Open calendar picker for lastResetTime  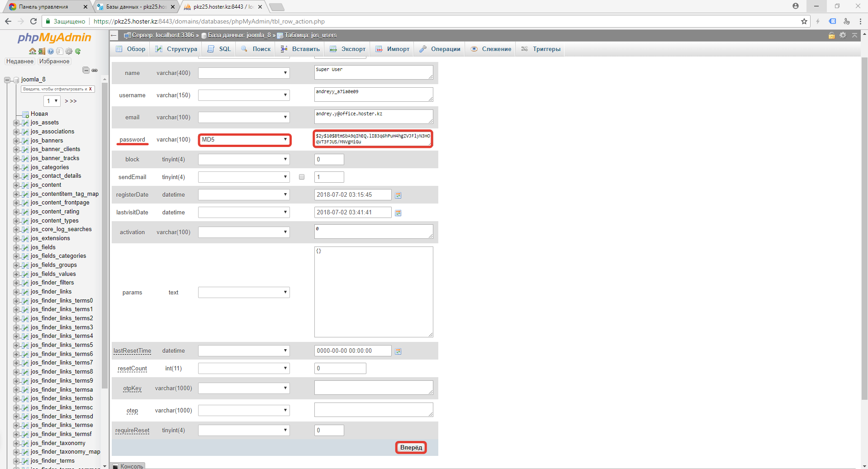point(398,351)
